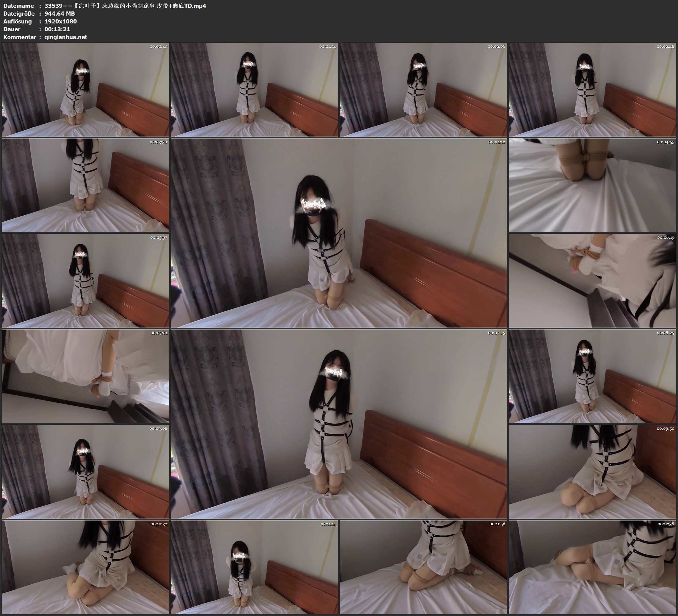This screenshot has height=616, width=678.
Task: Click the thumbnail at 00:06:19
Action: pyautogui.click(x=592, y=280)
